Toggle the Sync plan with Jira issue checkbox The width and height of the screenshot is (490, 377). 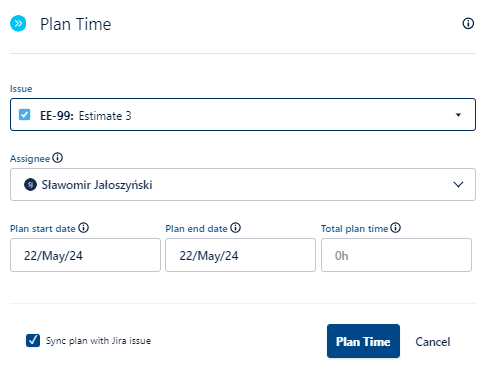(33, 341)
